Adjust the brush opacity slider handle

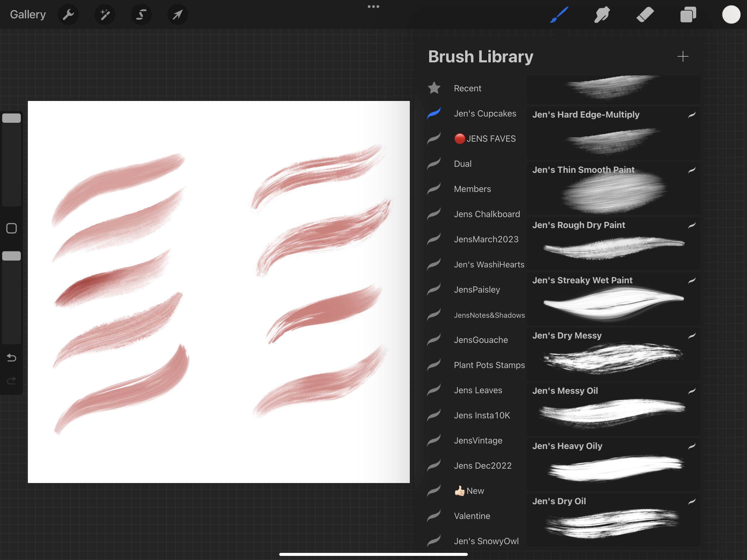coord(11,256)
